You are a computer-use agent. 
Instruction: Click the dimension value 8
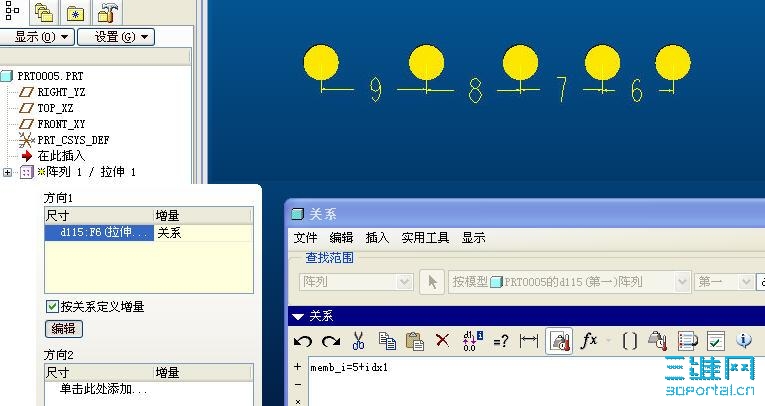click(475, 90)
